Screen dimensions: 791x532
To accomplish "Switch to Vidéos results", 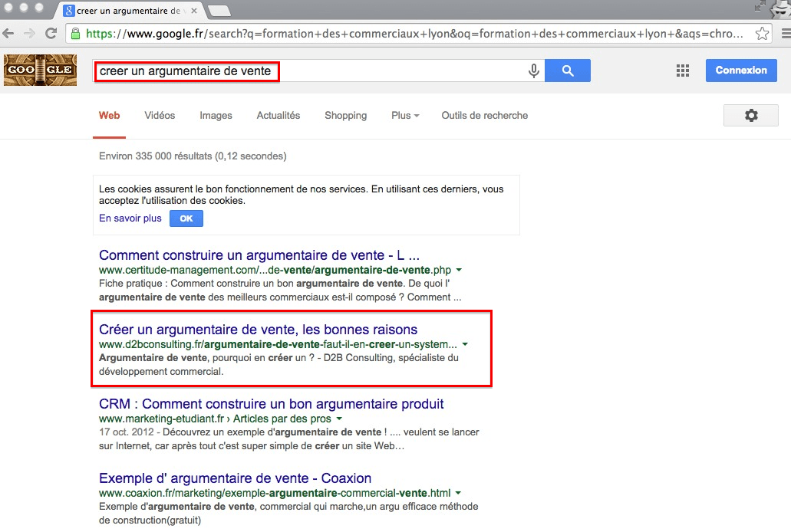I will point(160,116).
